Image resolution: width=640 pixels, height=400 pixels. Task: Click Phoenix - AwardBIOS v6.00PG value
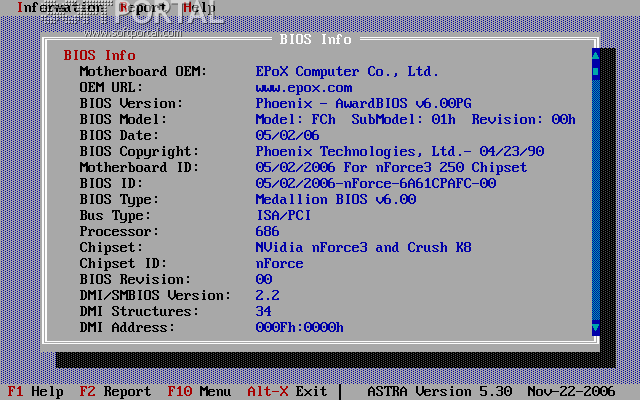tap(364, 103)
